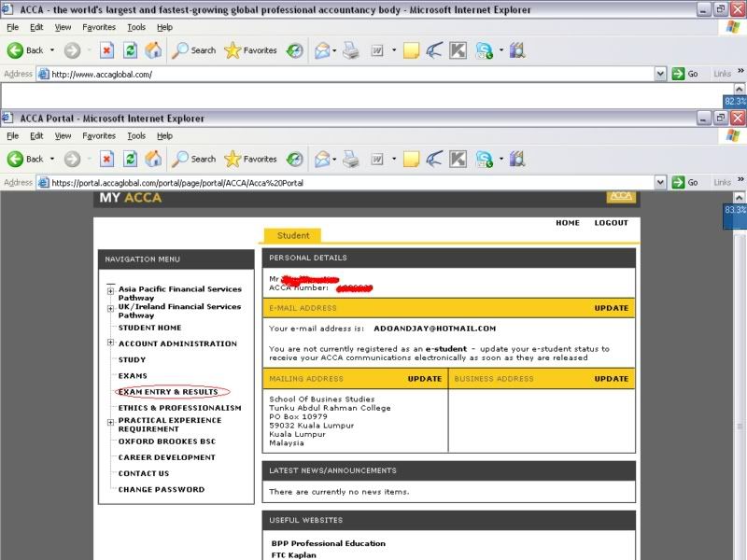The height and width of the screenshot is (560, 747).
Task: Expand Account Administration tree node
Action: [110, 343]
